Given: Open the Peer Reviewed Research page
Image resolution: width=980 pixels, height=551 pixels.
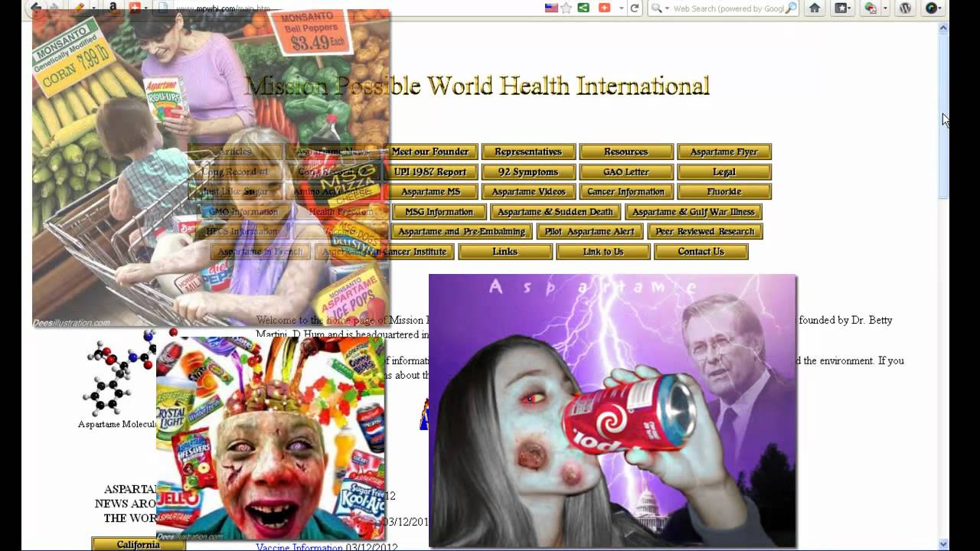Looking at the screenshot, I should pos(705,231).
